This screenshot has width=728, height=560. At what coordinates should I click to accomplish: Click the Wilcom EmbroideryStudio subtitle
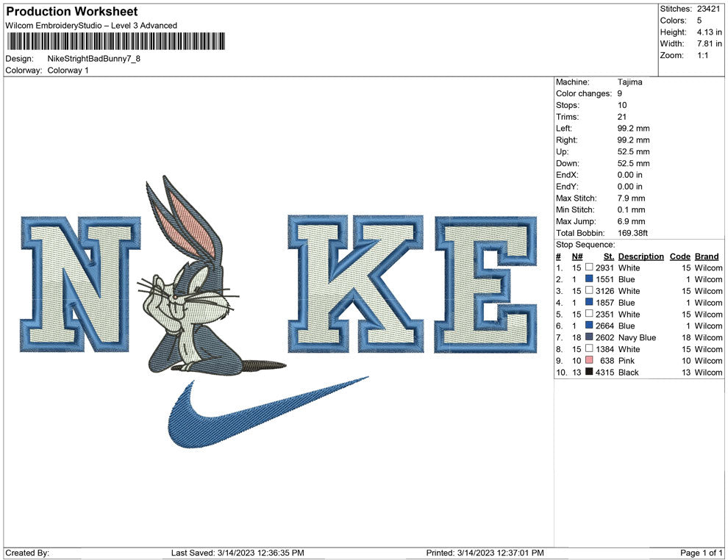pyautogui.click(x=91, y=26)
